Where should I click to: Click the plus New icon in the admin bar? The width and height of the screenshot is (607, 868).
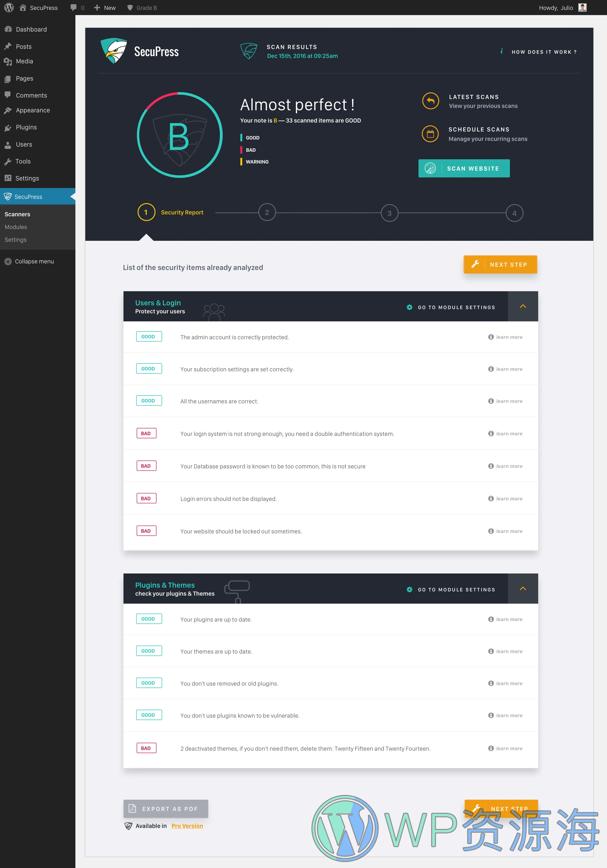click(x=97, y=8)
